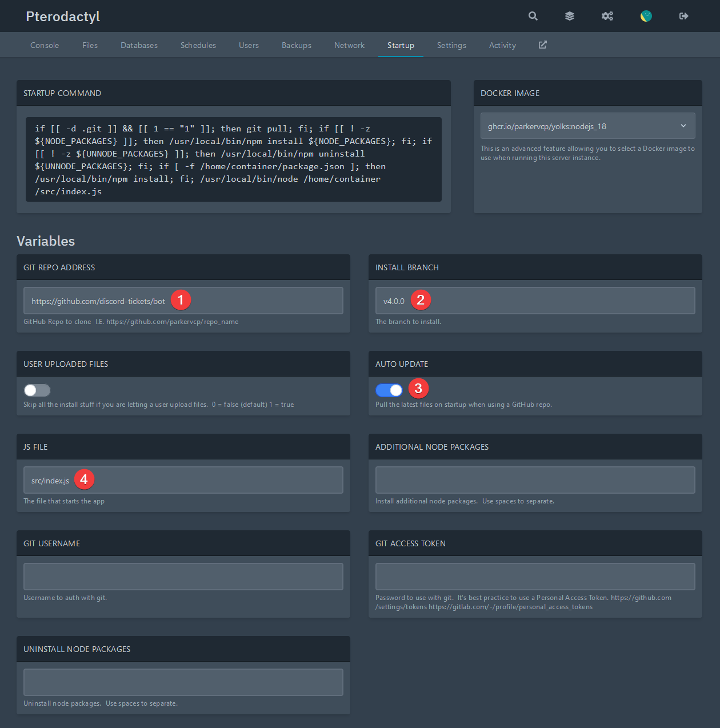Screen dimensions: 720x728
Task: Click the server list stack icon
Action: [569, 16]
